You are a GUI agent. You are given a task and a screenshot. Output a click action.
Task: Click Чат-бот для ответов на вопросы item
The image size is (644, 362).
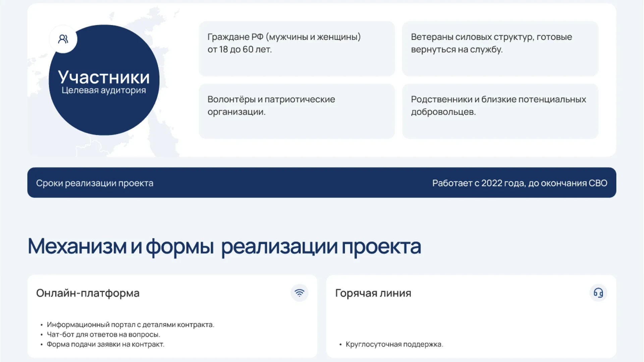pos(103,334)
